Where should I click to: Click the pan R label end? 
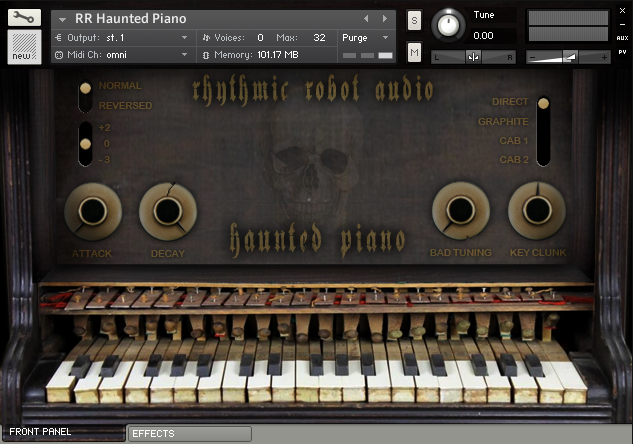[510, 58]
